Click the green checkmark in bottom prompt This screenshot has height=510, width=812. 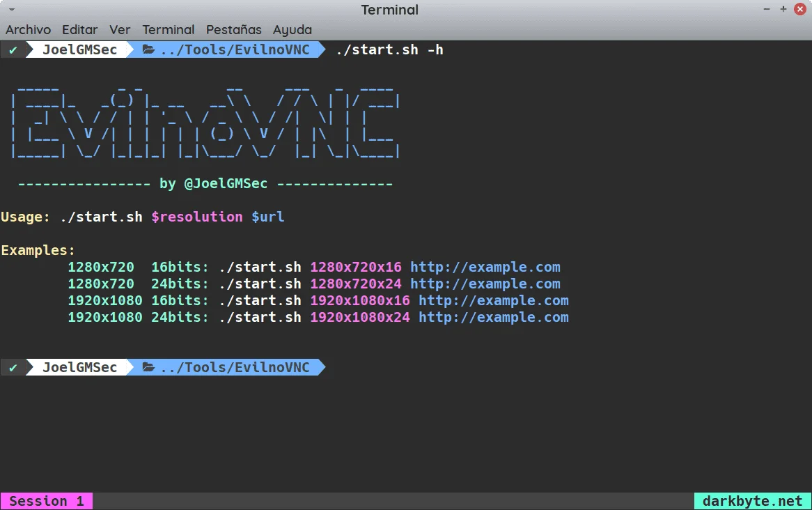[x=13, y=368]
